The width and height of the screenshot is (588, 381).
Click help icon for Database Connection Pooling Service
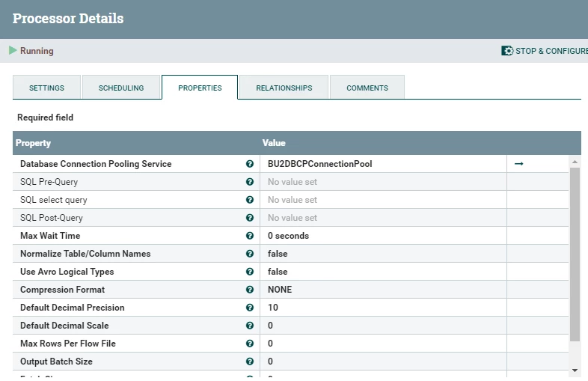click(x=250, y=164)
